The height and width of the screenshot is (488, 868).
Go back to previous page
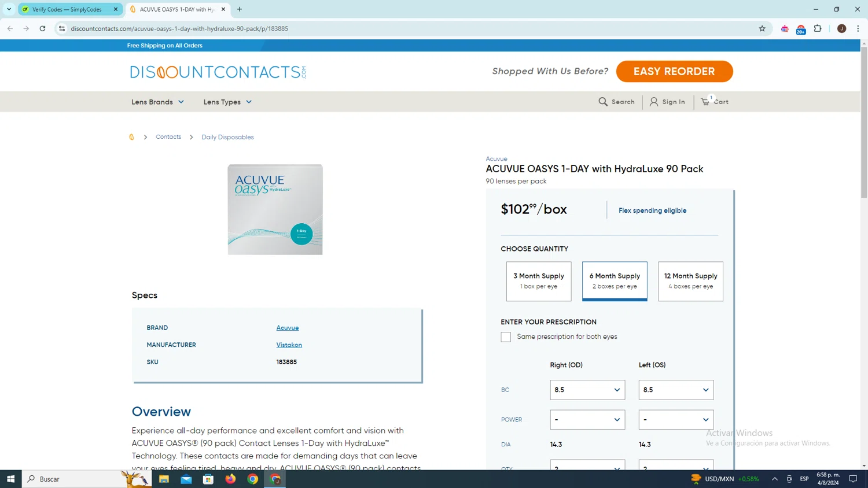[x=10, y=28]
